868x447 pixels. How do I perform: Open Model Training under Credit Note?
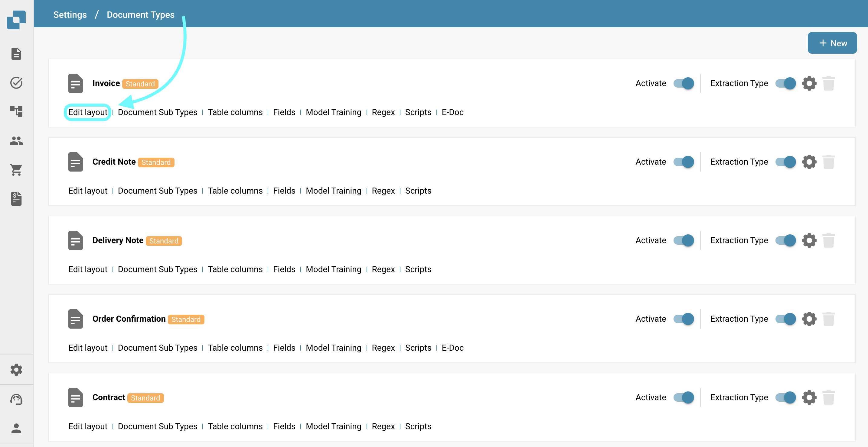coord(333,191)
